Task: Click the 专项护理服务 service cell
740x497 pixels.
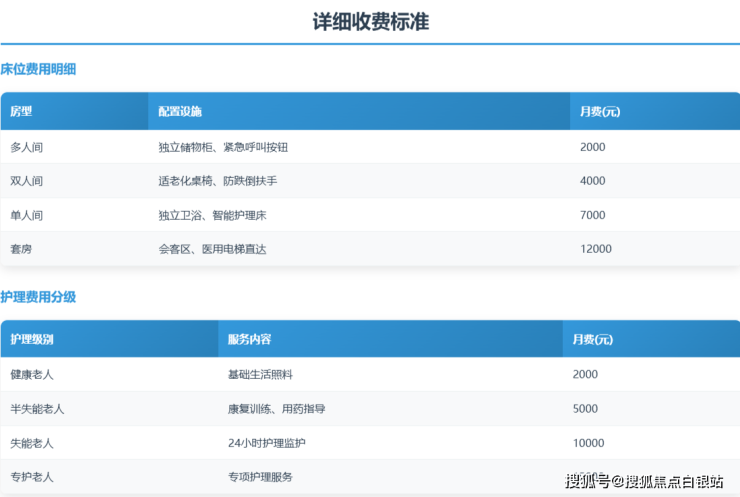Action: [x=260, y=477]
